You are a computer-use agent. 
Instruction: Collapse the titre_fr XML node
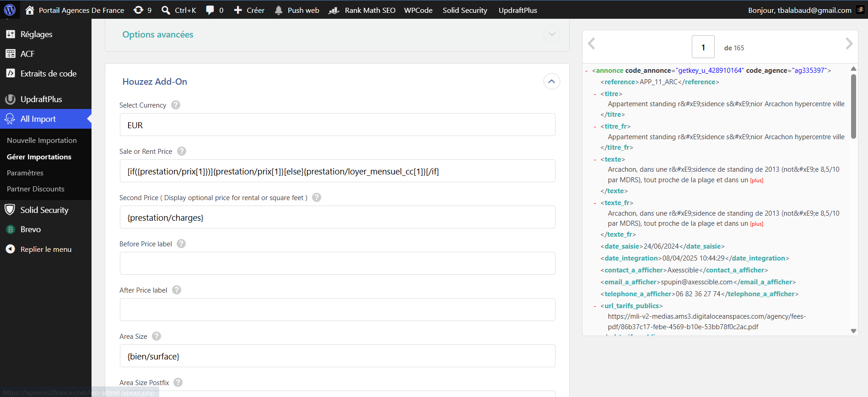click(595, 126)
